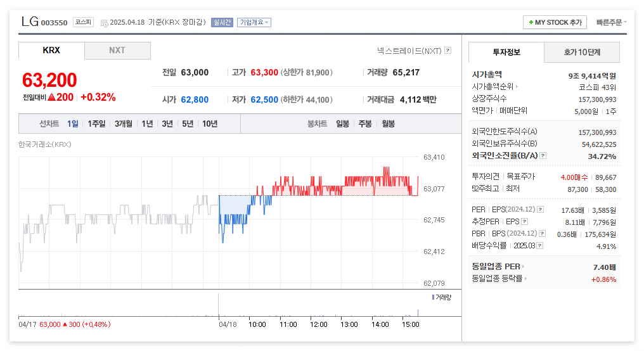Open help icon next to PBR BPS(2024.12)
The image size is (644, 351).
542,234
